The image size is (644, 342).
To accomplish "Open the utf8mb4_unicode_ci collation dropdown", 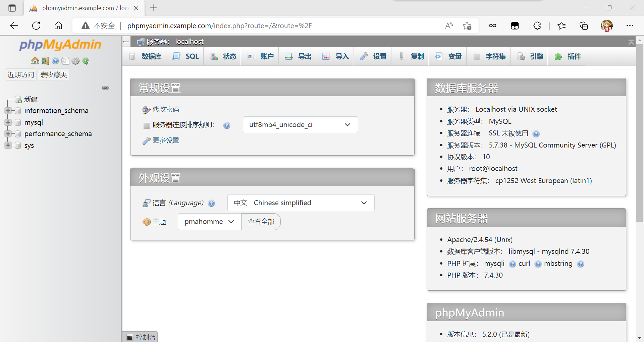I will click(300, 125).
